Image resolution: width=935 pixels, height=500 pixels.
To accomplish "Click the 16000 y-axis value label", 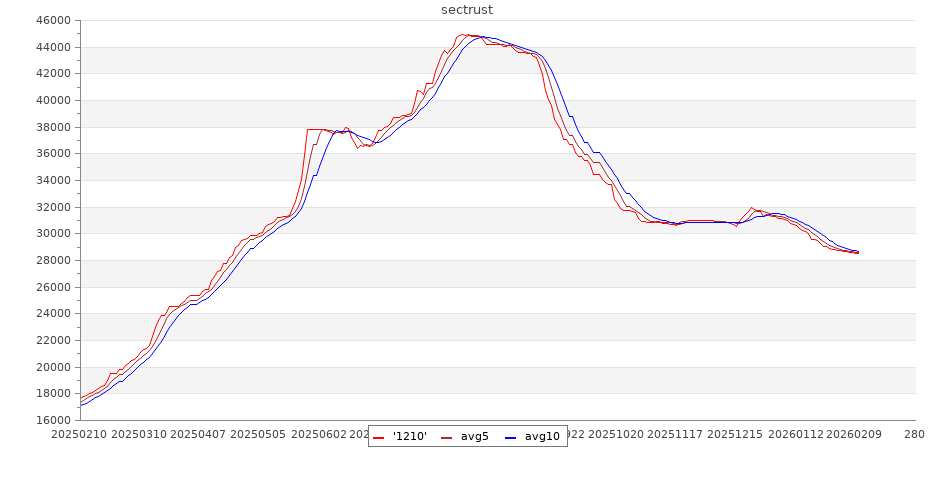I will 52,420.
